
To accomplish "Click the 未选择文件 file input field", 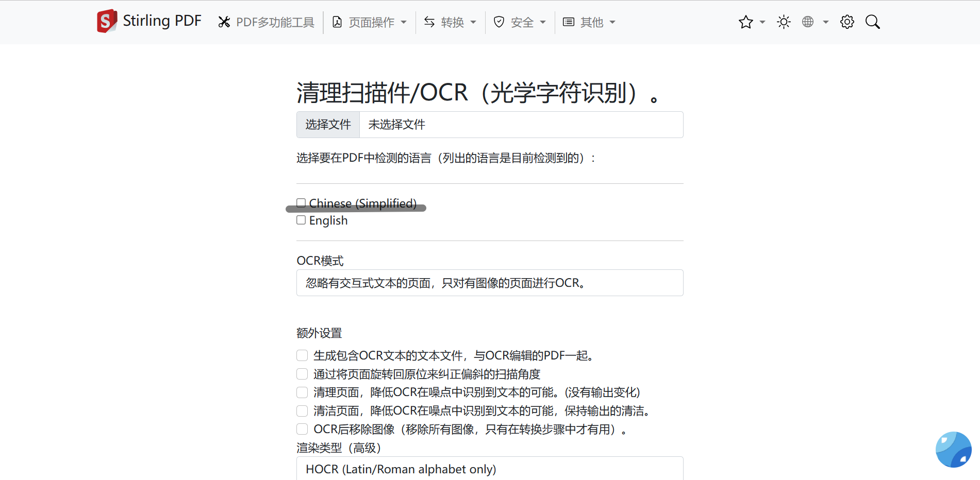I will click(x=521, y=125).
